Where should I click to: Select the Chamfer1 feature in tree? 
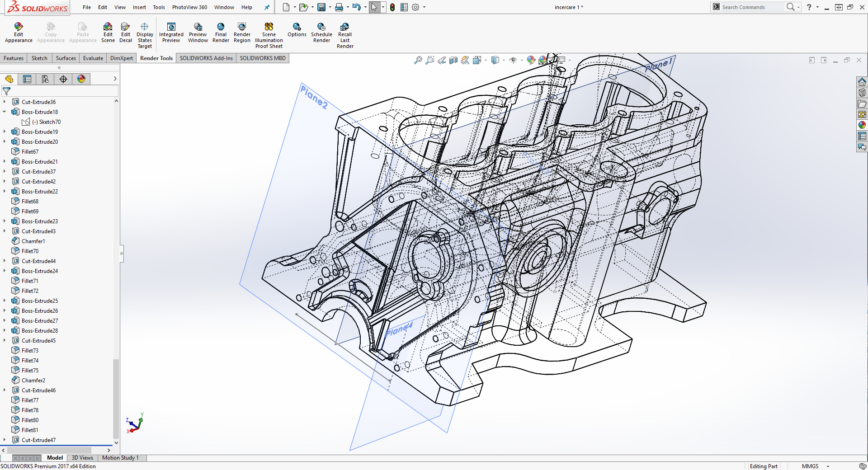(x=33, y=241)
